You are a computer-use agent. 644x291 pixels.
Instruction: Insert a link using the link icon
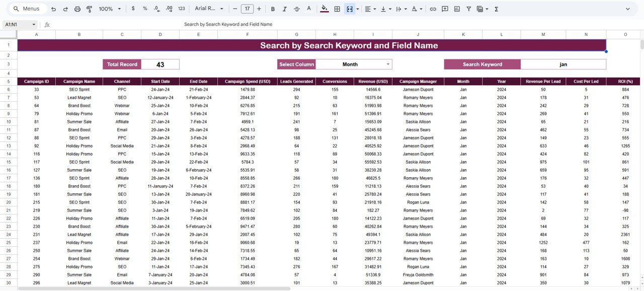433,9
